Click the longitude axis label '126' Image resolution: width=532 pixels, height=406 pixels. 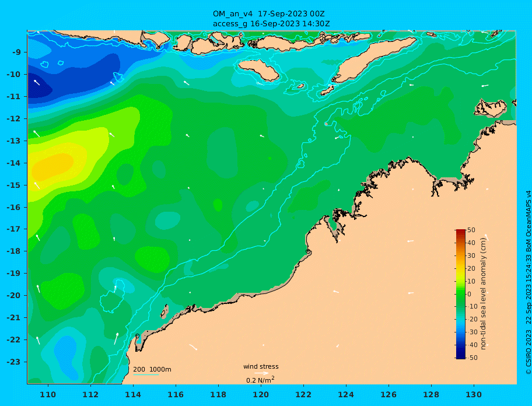click(388, 394)
